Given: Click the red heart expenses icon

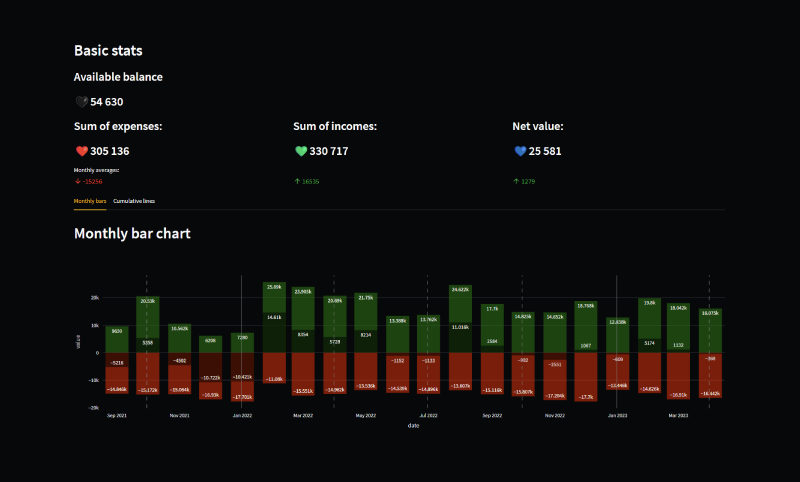Looking at the screenshot, I should pyautogui.click(x=81, y=151).
